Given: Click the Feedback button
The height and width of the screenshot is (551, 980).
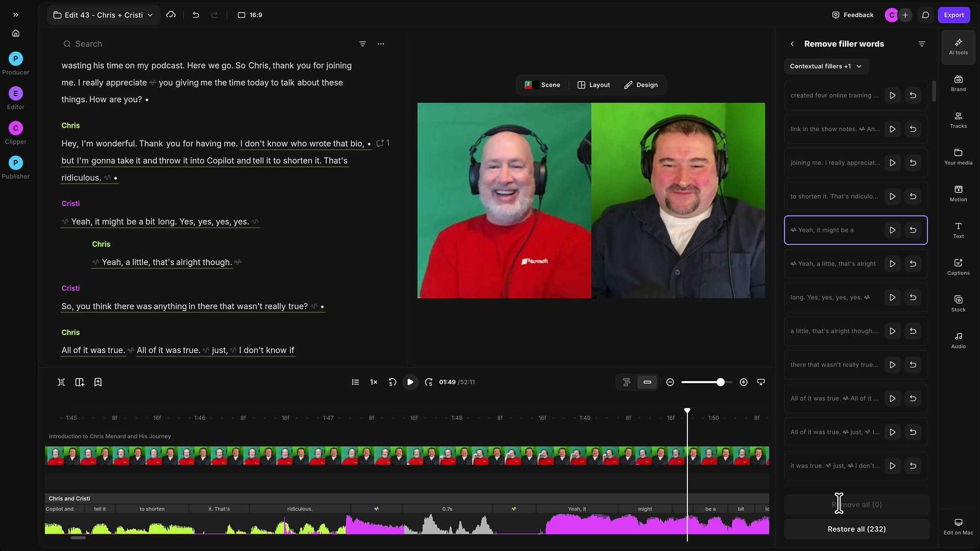Looking at the screenshot, I should [853, 15].
